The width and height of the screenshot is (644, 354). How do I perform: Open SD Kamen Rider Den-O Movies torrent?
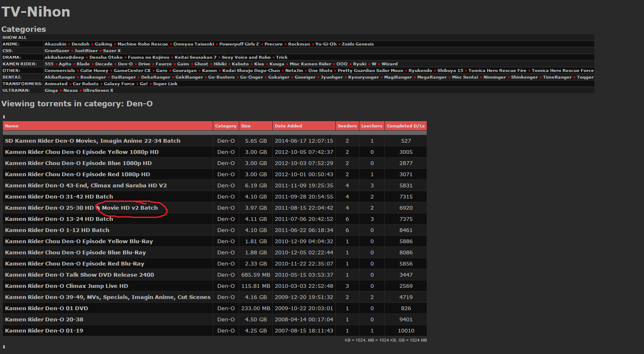pos(93,141)
